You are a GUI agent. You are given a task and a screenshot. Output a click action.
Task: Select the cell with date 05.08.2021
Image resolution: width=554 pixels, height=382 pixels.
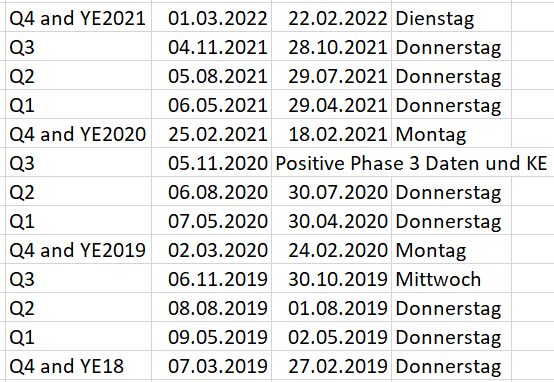pyautogui.click(x=211, y=76)
